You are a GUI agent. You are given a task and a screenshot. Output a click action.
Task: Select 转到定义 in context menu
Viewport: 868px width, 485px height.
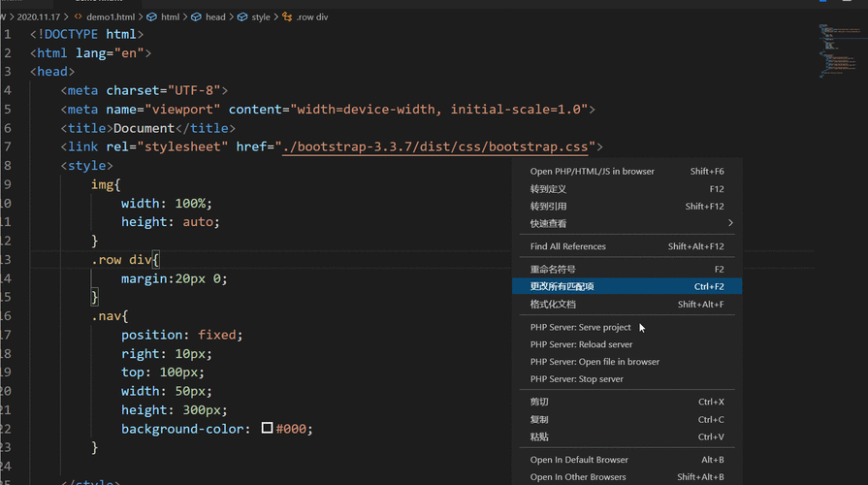pos(627,189)
